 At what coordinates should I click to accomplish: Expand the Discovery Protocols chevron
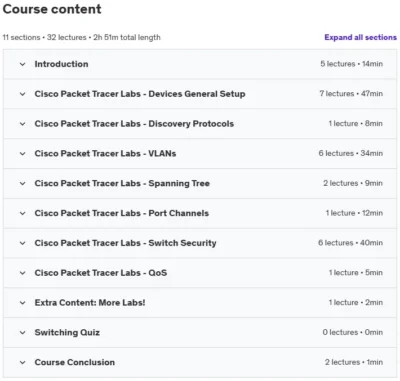22,124
